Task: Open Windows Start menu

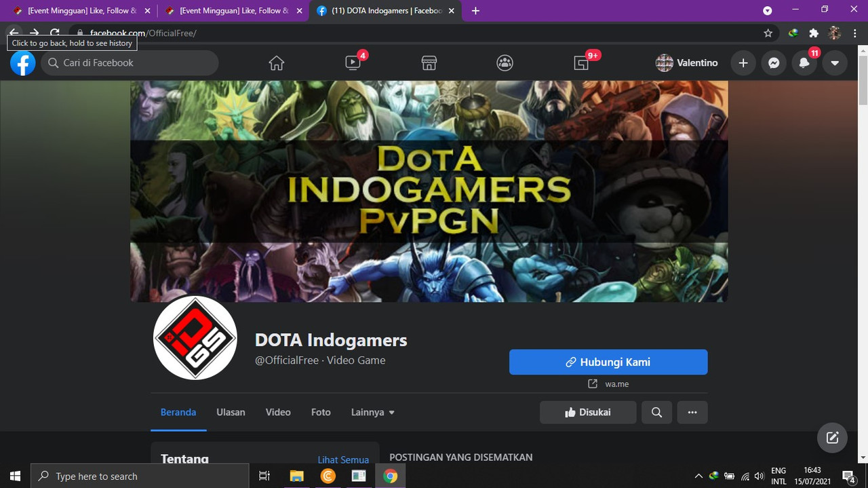Action: [x=15, y=476]
